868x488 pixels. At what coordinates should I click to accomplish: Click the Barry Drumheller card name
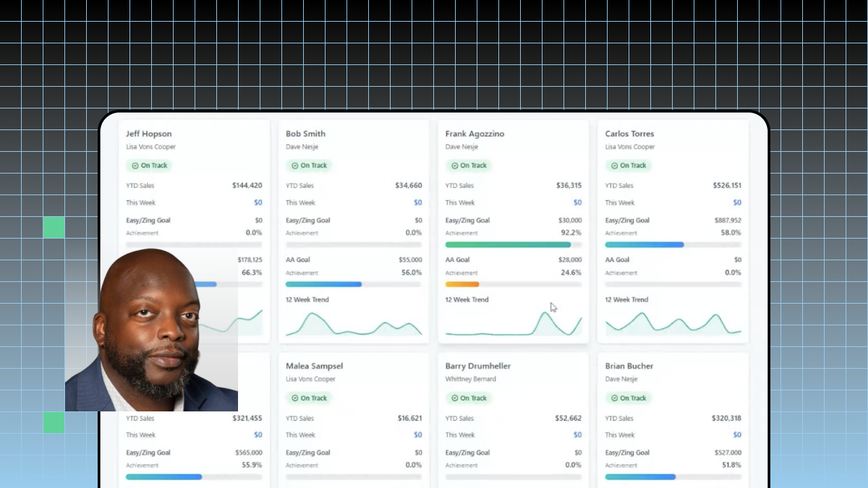coord(477,366)
